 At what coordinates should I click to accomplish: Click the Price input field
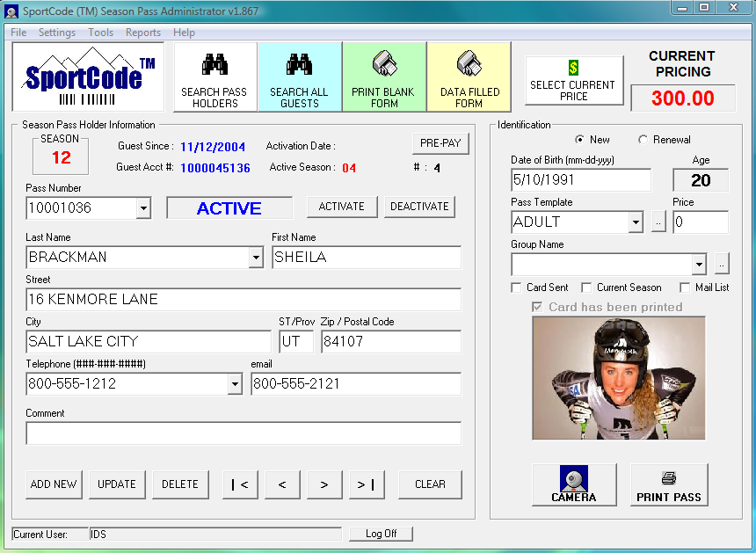point(701,222)
